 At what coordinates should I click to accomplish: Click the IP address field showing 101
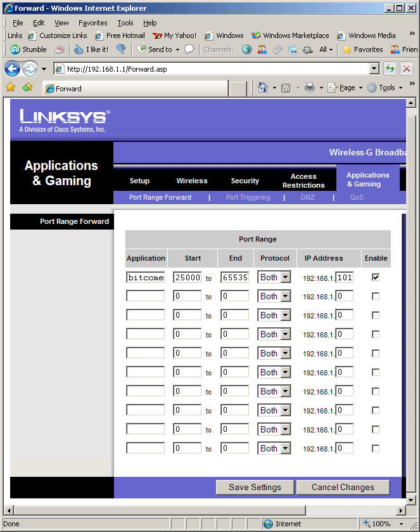tap(345, 277)
